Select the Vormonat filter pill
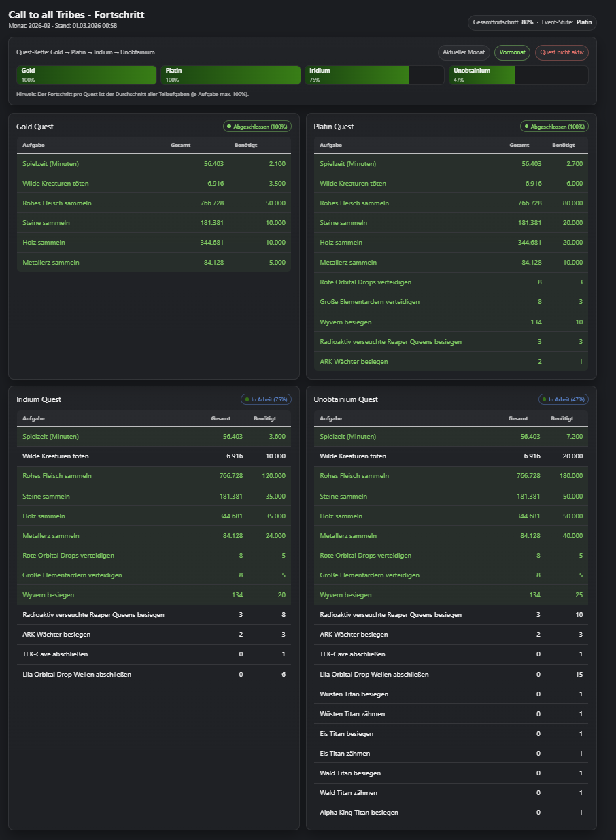This screenshot has width=616, height=840. point(512,52)
